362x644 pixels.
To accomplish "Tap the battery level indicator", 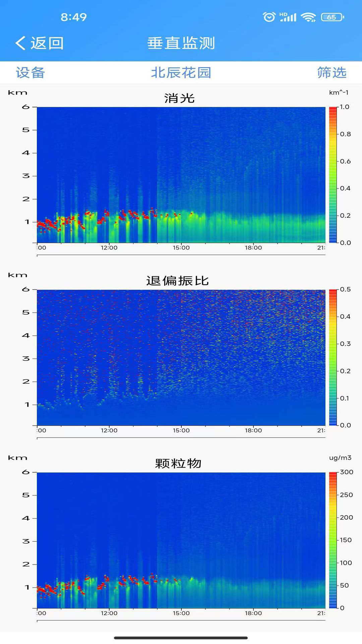I will point(332,17).
